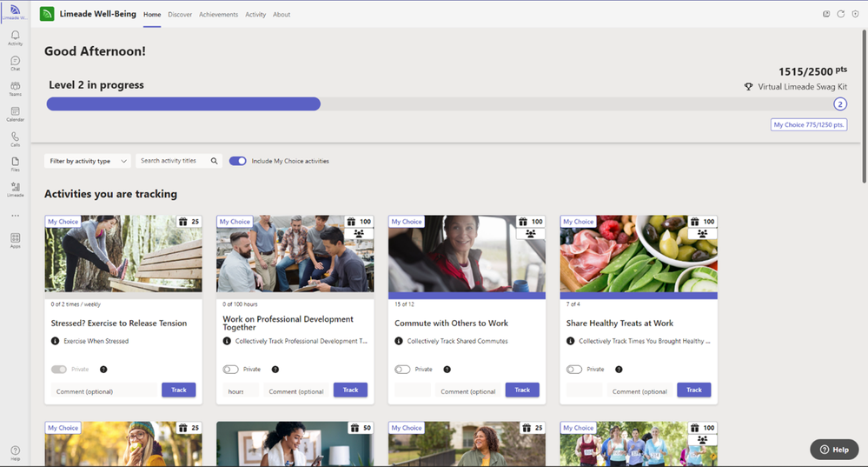
Task: Click Comment field on Stressed? Exercise card
Action: pos(103,391)
